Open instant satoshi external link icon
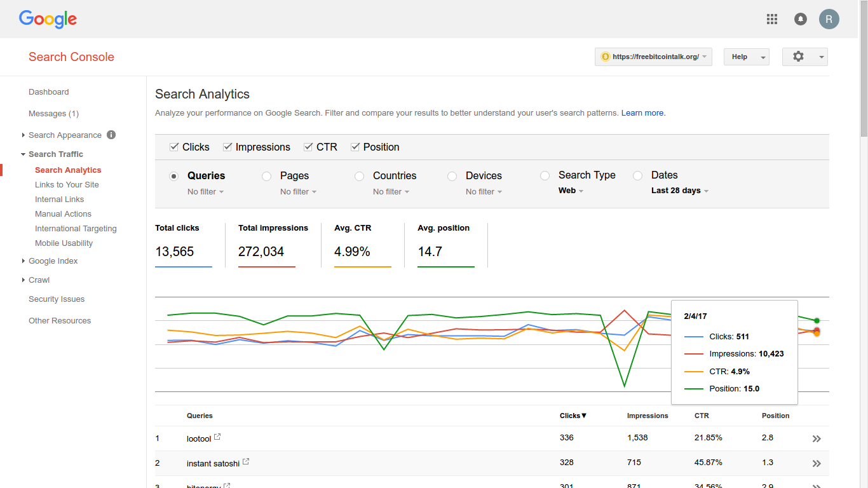Image resolution: width=868 pixels, height=488 pixels. pyautogui.click(x=246, y=462)
